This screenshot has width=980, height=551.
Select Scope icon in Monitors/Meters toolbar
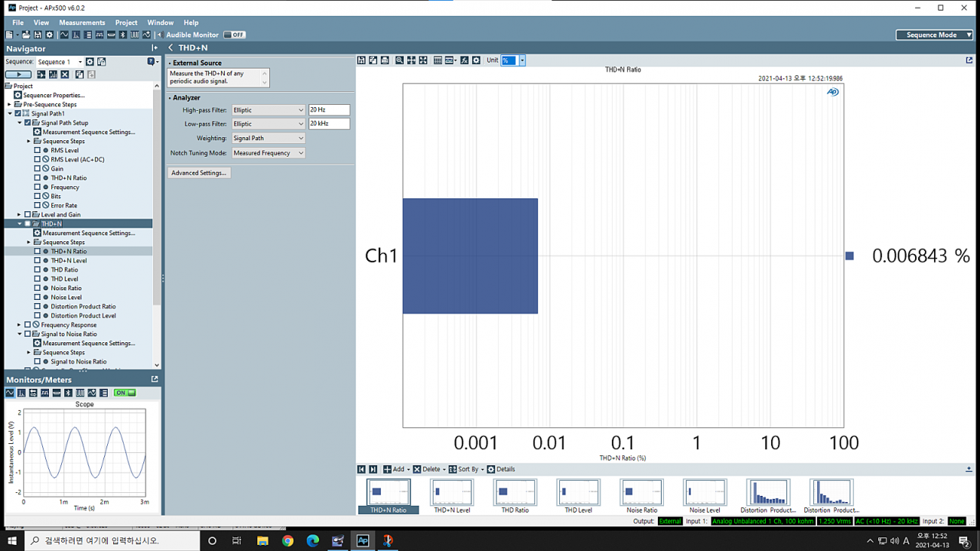pyautogui.click(x=10, y=393)
